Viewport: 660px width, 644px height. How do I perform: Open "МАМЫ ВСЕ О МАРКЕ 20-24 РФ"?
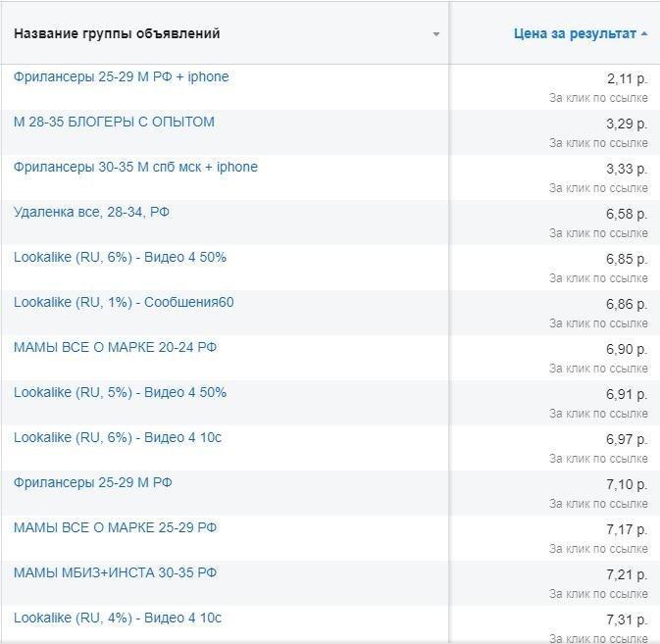pos(115,347)
